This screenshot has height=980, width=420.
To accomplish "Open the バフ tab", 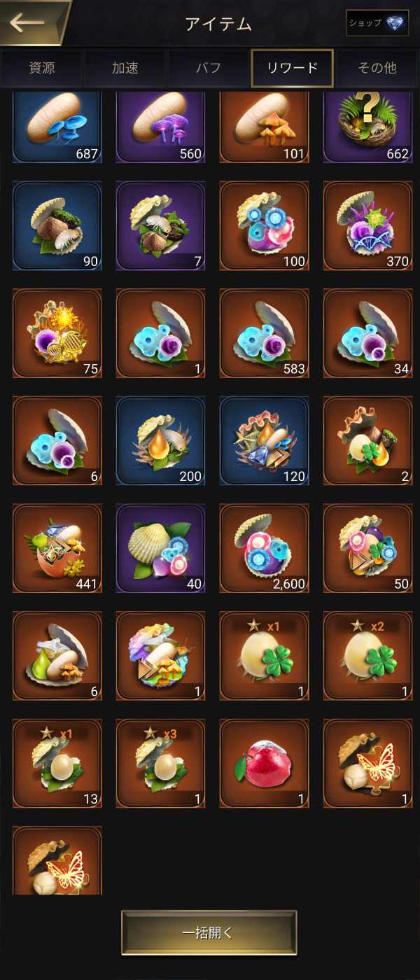I will coord(209,68).
